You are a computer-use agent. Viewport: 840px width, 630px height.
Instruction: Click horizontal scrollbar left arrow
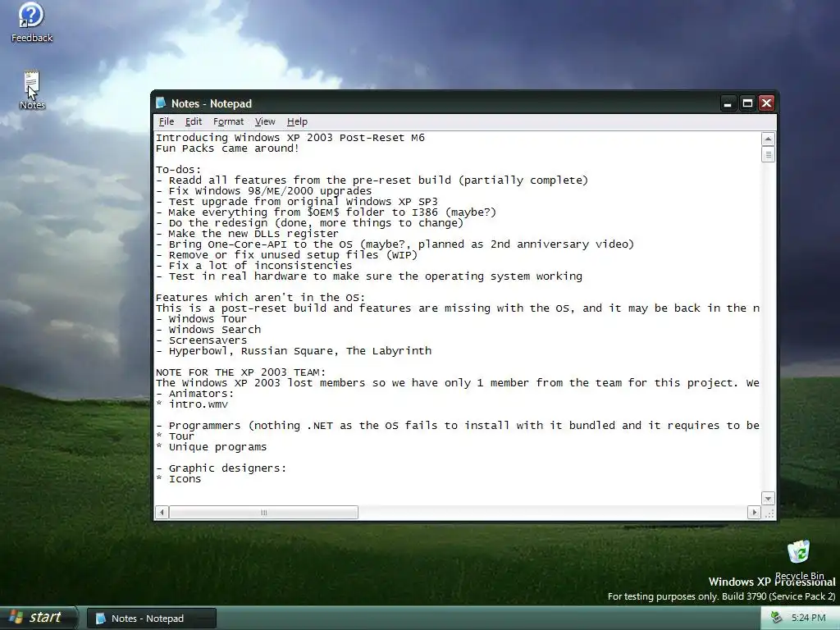pyautogui.click(x=162, y=512)
